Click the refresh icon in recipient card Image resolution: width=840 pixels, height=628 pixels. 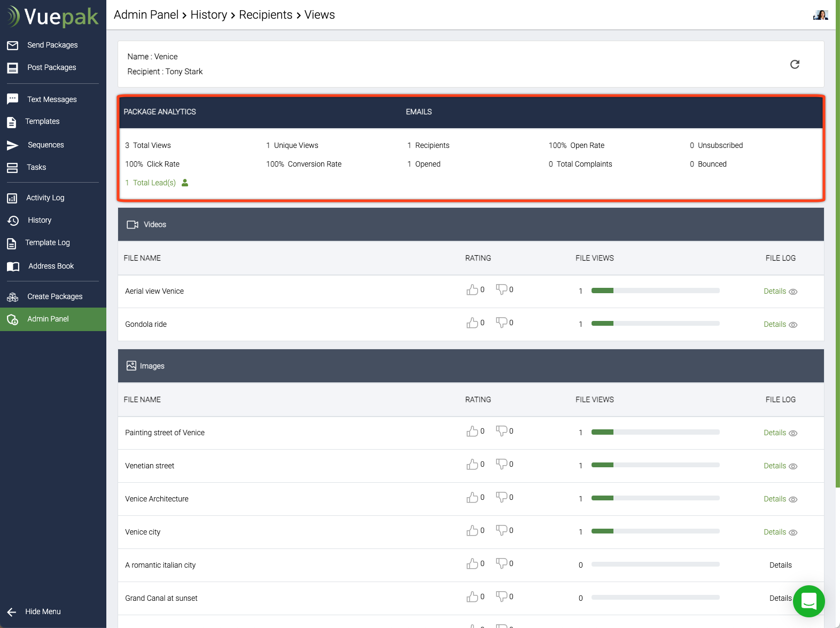(x=795, y=65)
